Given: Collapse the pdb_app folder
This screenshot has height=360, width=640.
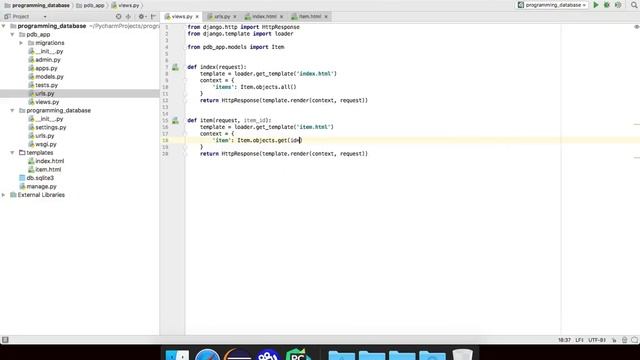Looking at the screenshot, I should click(x=12, y=35).
